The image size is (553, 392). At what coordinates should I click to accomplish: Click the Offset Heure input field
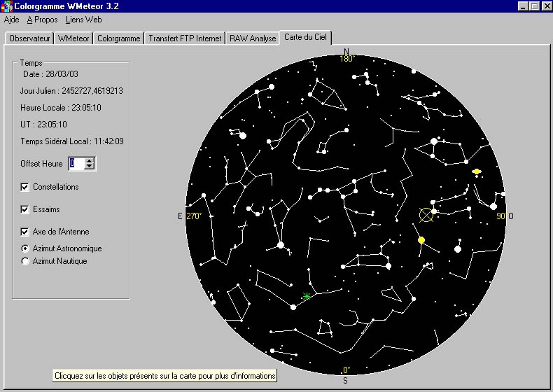tap(77, 163)
